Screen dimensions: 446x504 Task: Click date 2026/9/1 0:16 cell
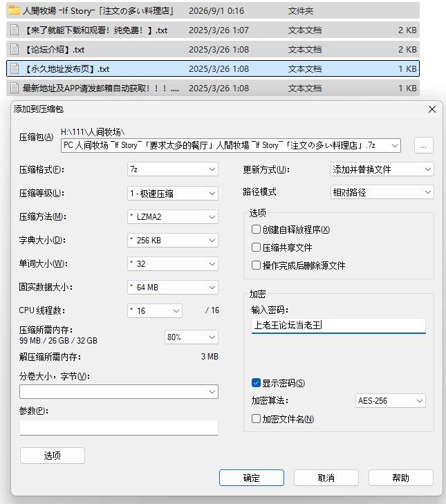[216, 11]
